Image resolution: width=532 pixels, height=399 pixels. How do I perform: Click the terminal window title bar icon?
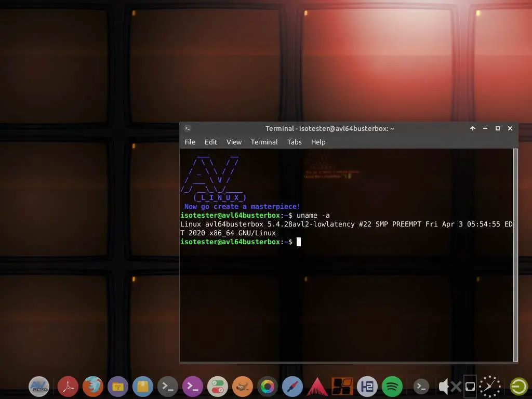point(187,128)
